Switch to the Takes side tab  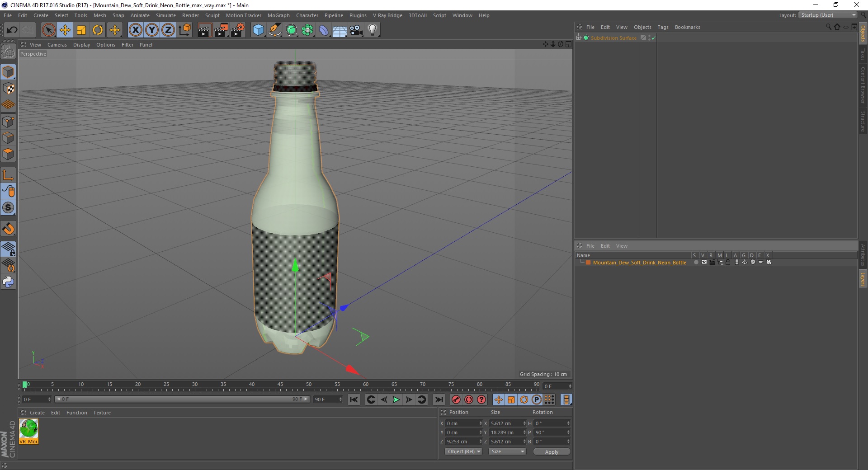coord(863,54)
